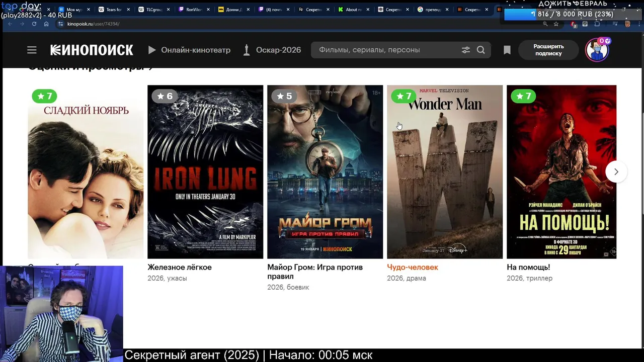Close the Моя муз tab

[x=88, y=10]
